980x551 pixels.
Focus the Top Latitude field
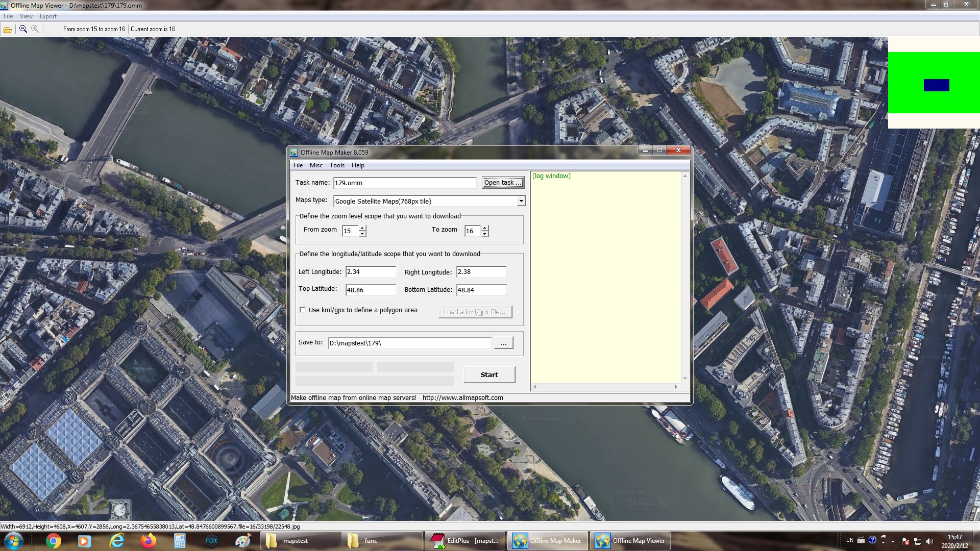(x=371, y=290)
